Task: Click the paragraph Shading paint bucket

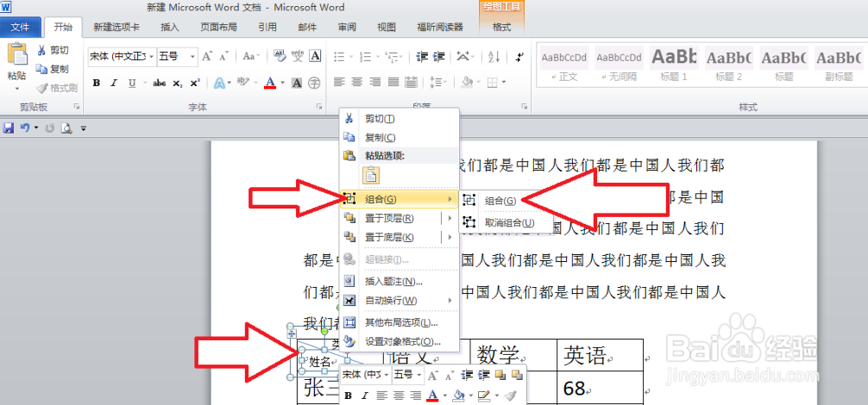Action: (x=467, y=82)
